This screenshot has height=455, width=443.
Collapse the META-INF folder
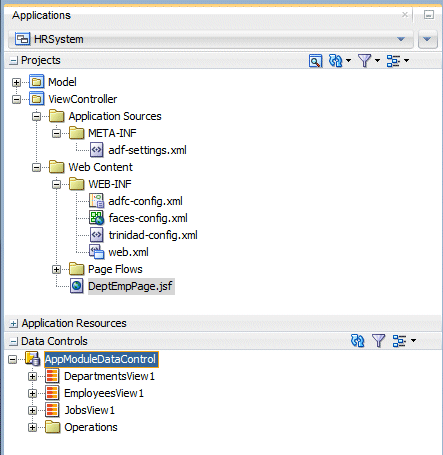[56, 133]
